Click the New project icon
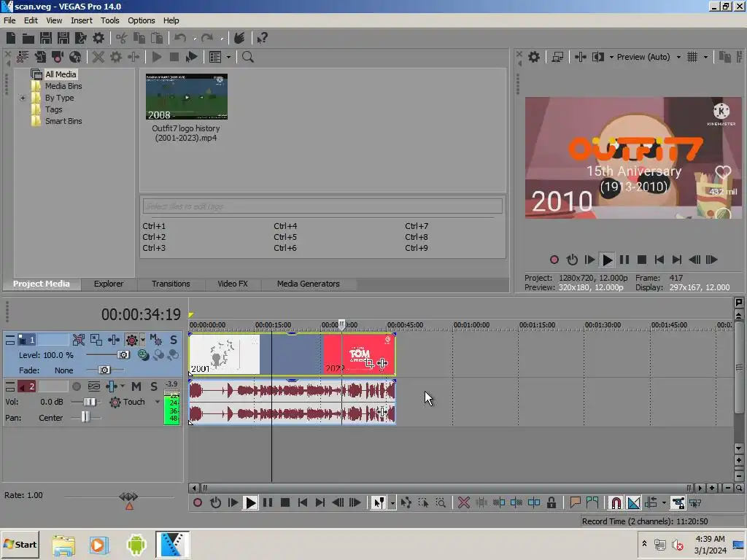This screenshot has width=747, height=560. tap(11, 38)
